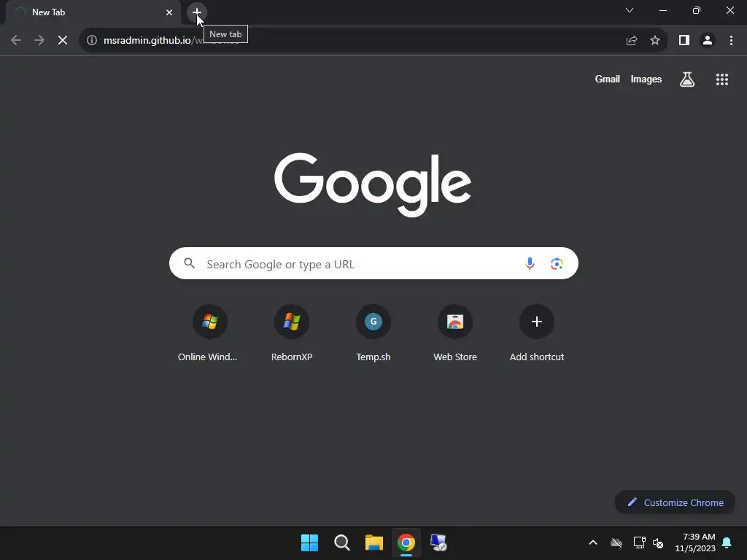Bookmark this tab with the star

(655, 41)
